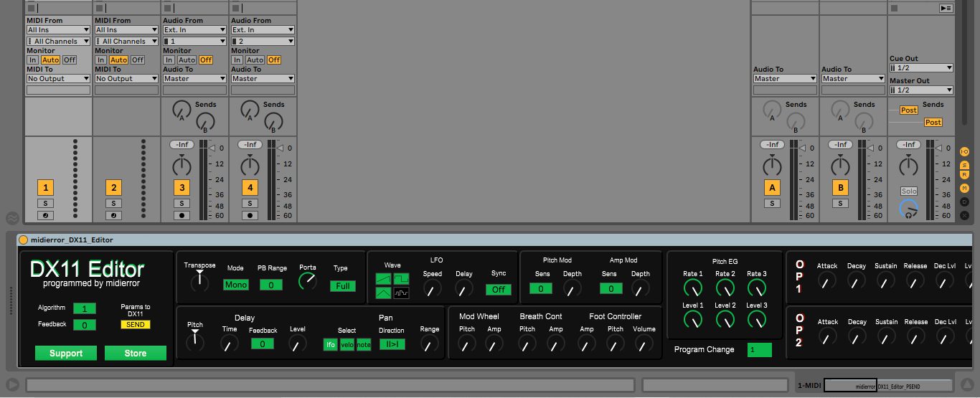
Task: Toggle Mixer section visibility (M button)
Action: (964, 188)
